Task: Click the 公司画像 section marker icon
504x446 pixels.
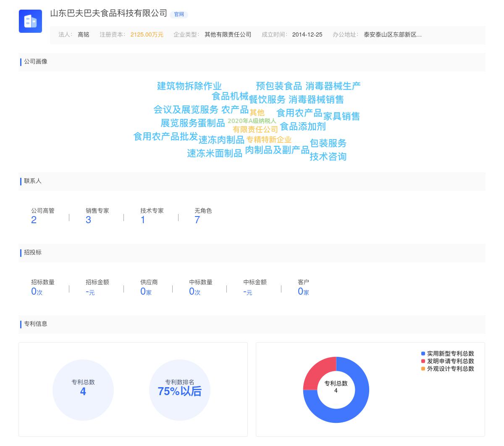Action: (x=21, y=62)
